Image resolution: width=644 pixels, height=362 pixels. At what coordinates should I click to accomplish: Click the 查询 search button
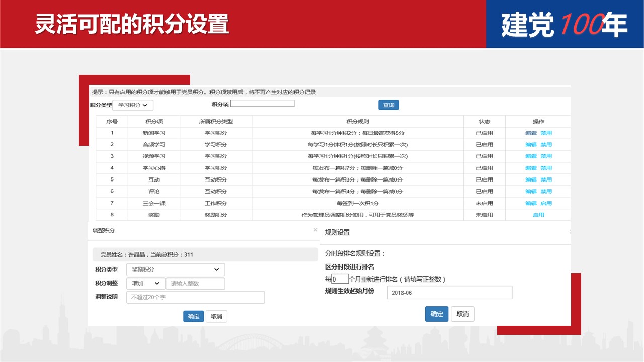point(388,105)
